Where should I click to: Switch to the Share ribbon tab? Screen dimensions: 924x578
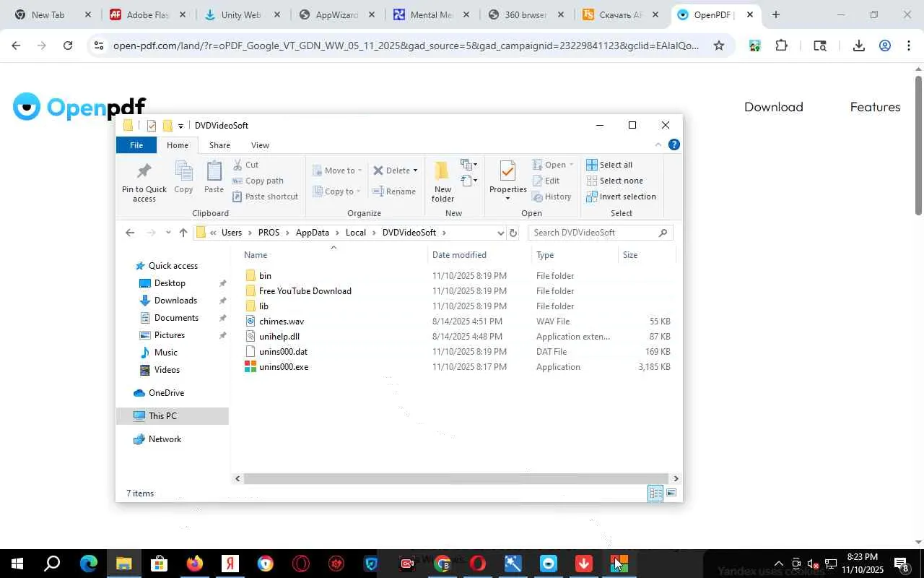219,145
